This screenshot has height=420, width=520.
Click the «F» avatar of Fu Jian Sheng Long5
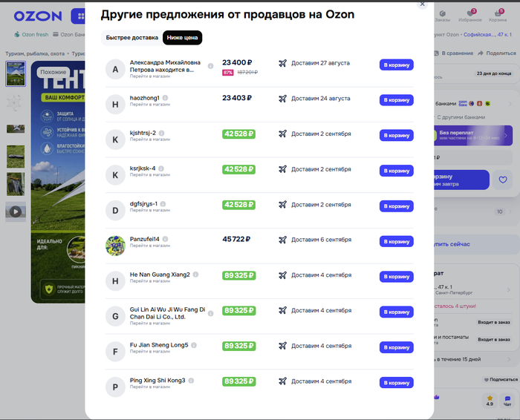115,352
